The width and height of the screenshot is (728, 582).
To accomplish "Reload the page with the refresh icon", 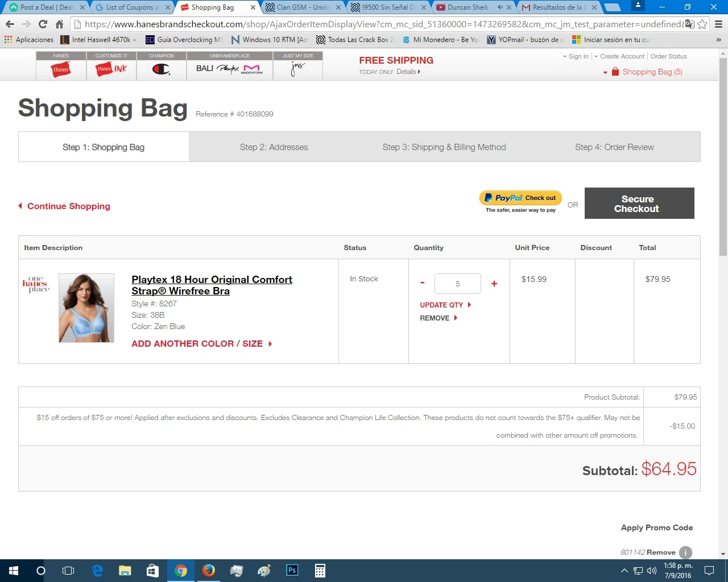I will (43, 24).
